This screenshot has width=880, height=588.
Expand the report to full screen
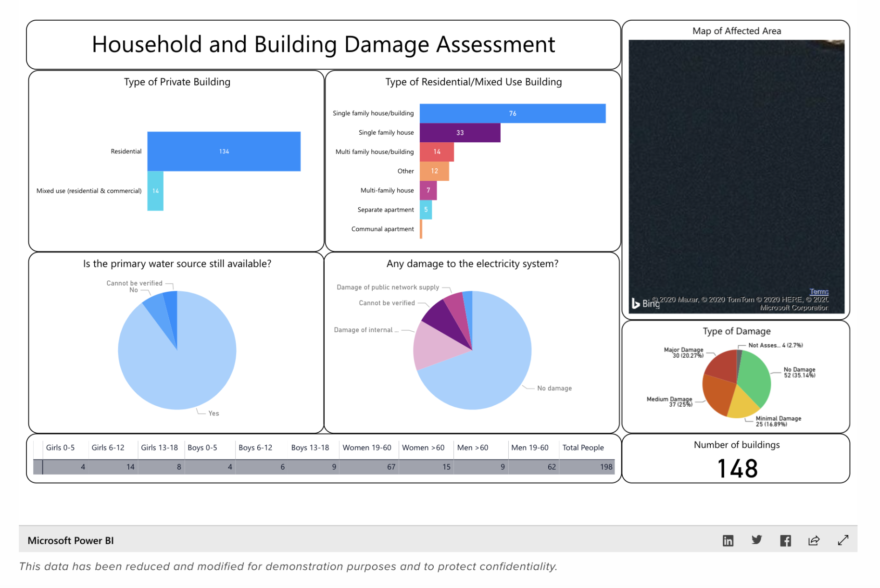click(843, 540)
